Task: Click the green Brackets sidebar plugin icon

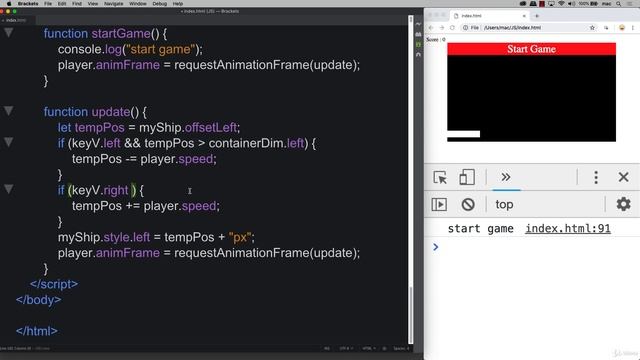Action: 418,44
